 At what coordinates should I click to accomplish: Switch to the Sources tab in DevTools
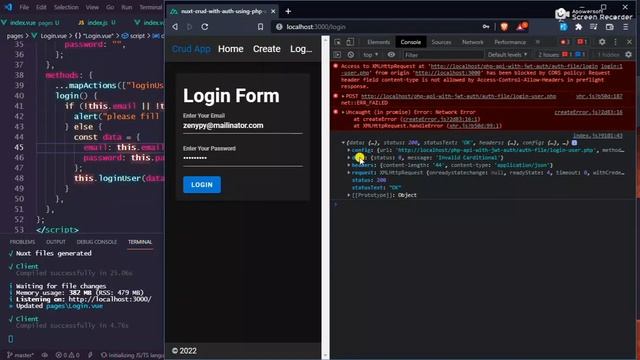point(441,42)
